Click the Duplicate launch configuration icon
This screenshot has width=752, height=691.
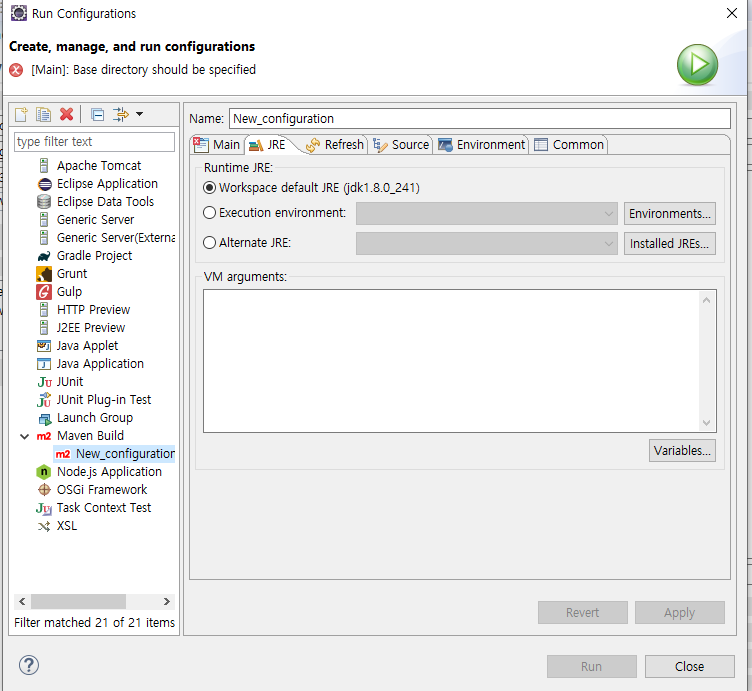click(44, 115)
